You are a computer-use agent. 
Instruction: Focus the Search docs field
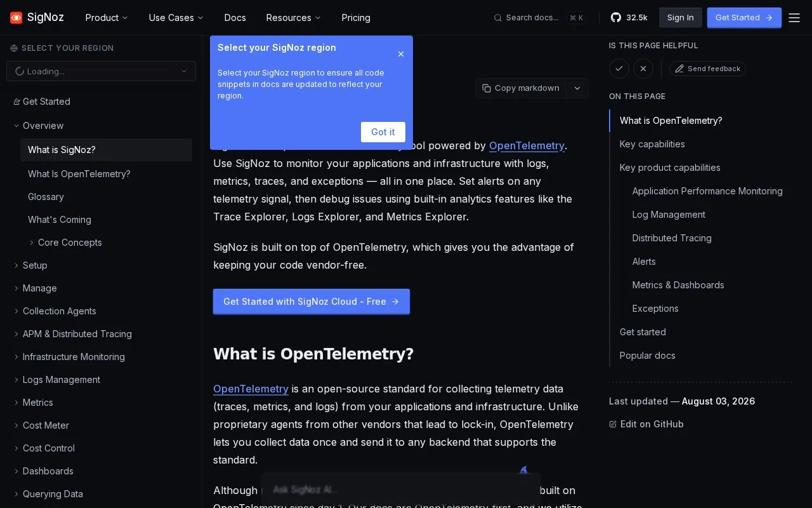pyautogui.click(x=540, y=18)
